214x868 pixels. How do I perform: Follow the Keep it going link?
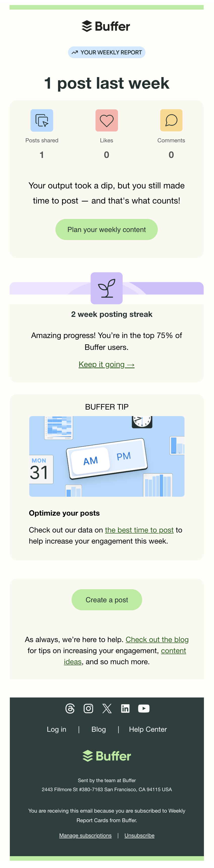click(106, 364)
